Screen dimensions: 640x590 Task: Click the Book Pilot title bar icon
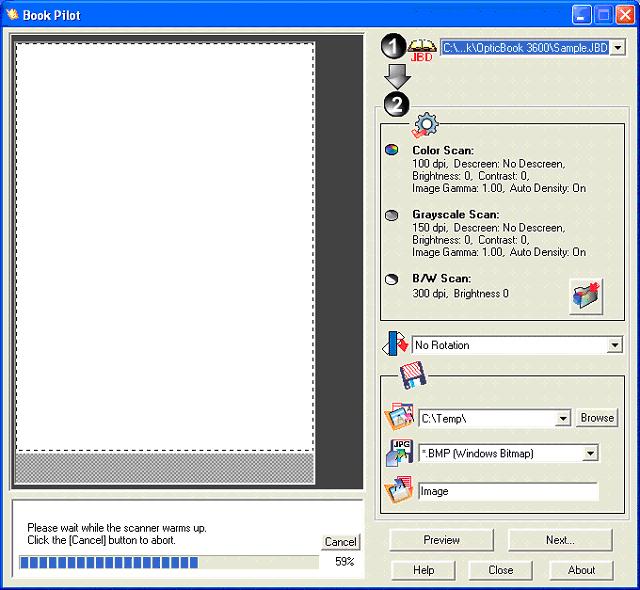12,15
